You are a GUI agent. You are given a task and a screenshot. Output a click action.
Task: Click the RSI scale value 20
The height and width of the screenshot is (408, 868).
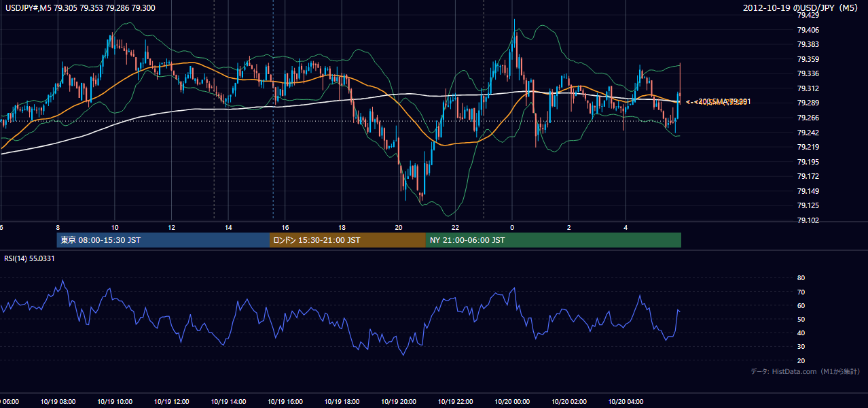801,360
